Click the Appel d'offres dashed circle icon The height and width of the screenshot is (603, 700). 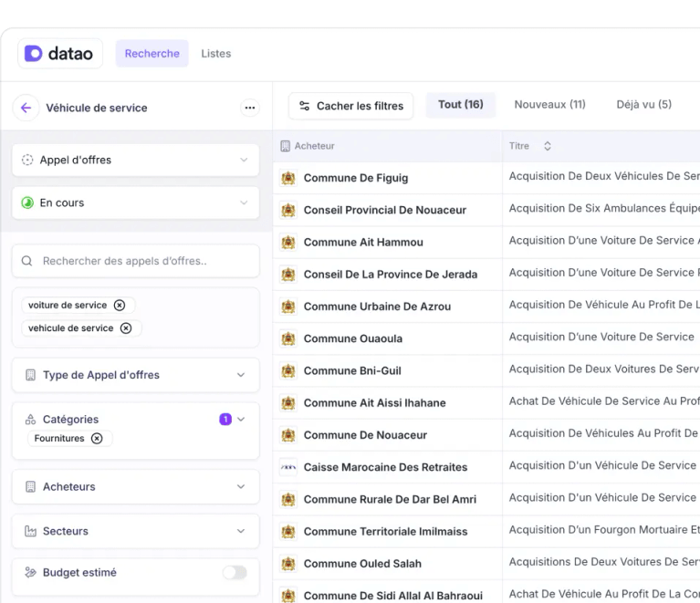(x=27, y=160)
